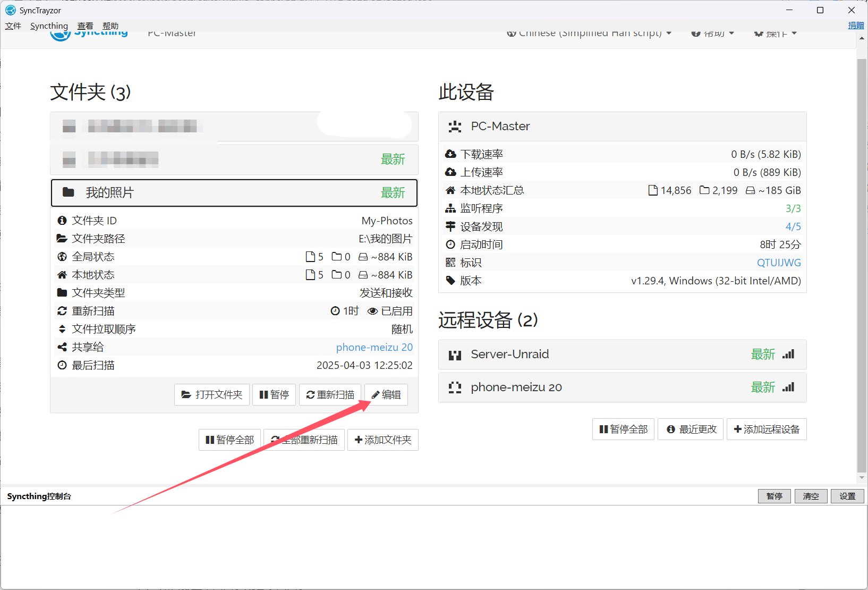Image resolution: width=868 pixels, height=590 pixels.
Task: Open the Chinese language dropdown
Action: pyautogui.click(x=590, y=34)
